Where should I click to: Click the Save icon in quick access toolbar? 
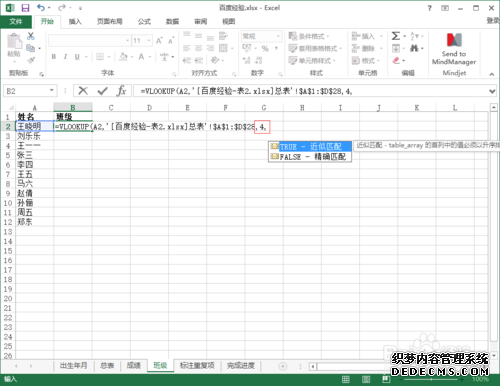click(x=25, y=8)
